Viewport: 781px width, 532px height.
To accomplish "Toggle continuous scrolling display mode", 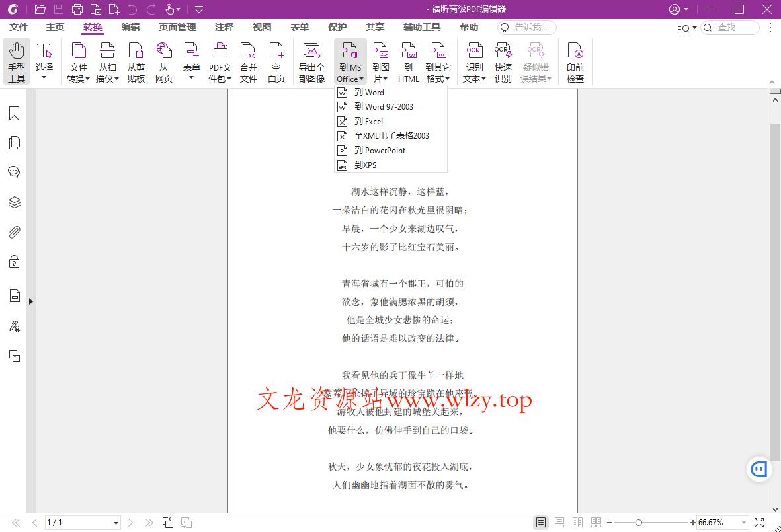I will 559,522.
